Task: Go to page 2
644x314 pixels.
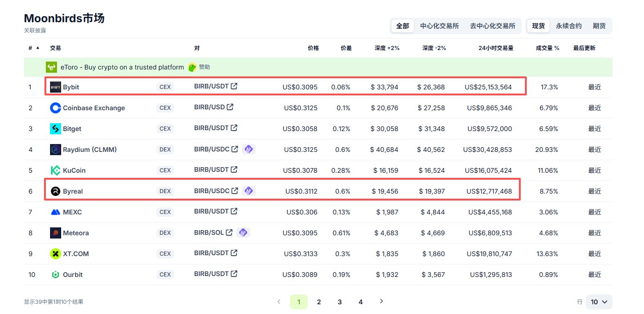Action: tap(319, 302)
